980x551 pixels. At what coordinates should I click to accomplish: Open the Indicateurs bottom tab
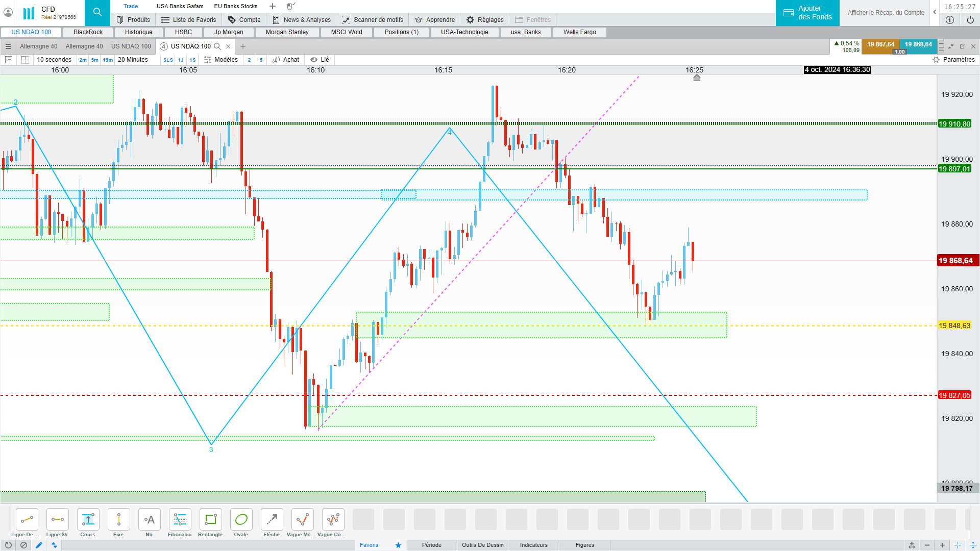coord(533,545)
